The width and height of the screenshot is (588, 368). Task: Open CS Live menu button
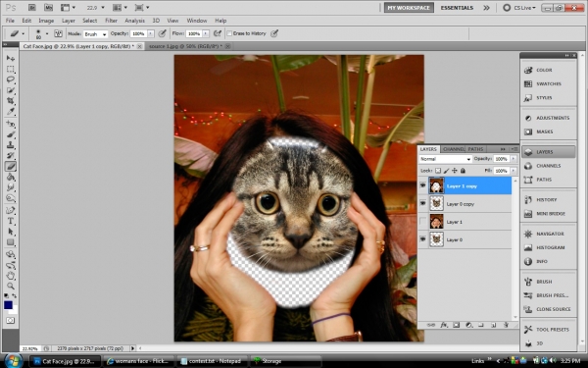[x=519, y=8]
